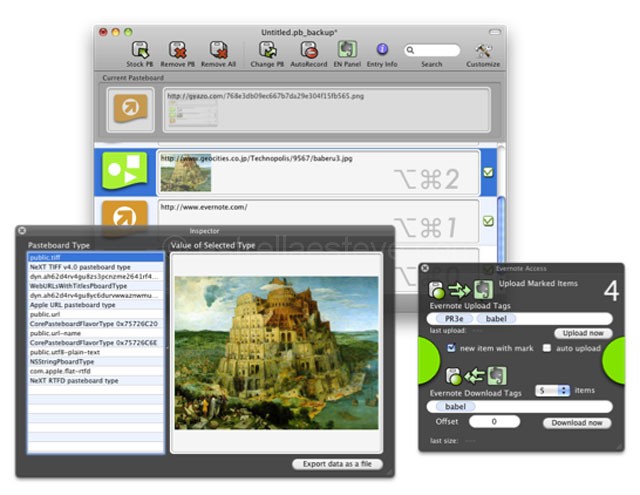Image resolution: width=640 pixels, height=495 pixels.
Task: Click the Evernote elephant icon in download row
Action: point(496,376)
